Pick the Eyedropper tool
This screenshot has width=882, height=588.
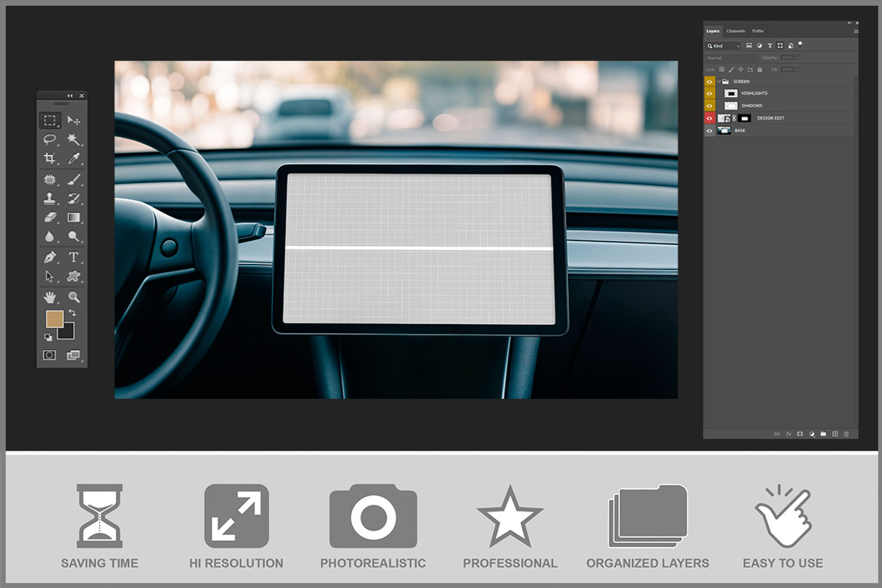(73, 158)
